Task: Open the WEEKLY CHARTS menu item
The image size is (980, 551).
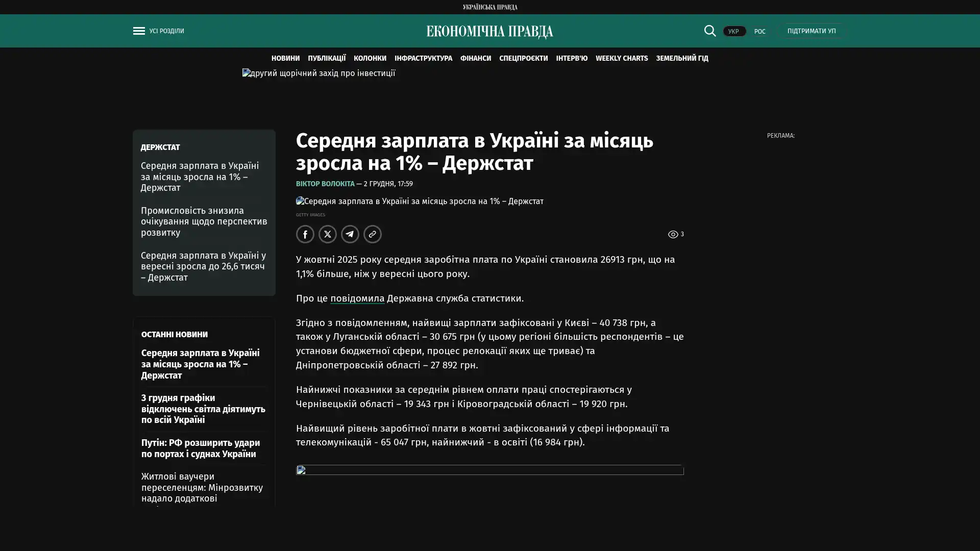Action: [621, 59]
